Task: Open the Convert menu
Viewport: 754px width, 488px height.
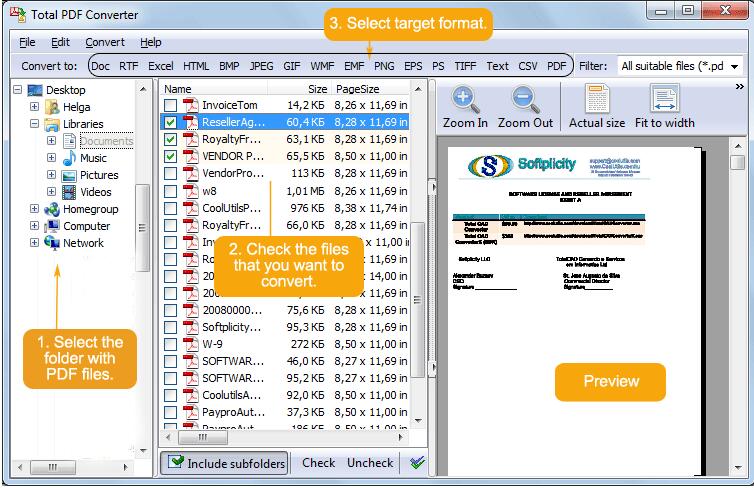Action: coord(105,42)
